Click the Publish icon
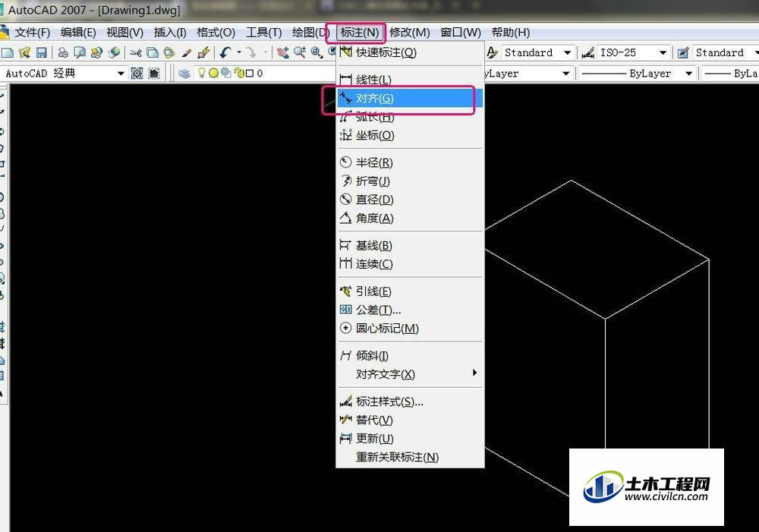Image resolution: width=759 pixels, height=532 pixels. [97, 52]
